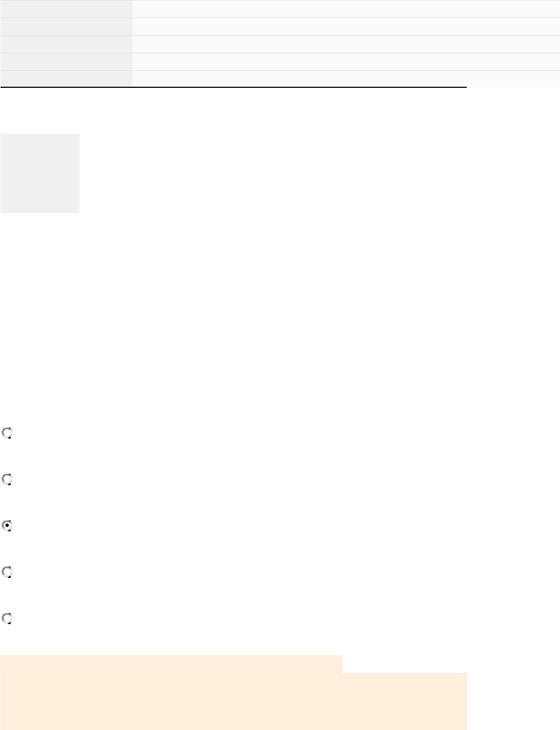
Task: Click the top row's wide value cell
Action: [x=346, y=9]
